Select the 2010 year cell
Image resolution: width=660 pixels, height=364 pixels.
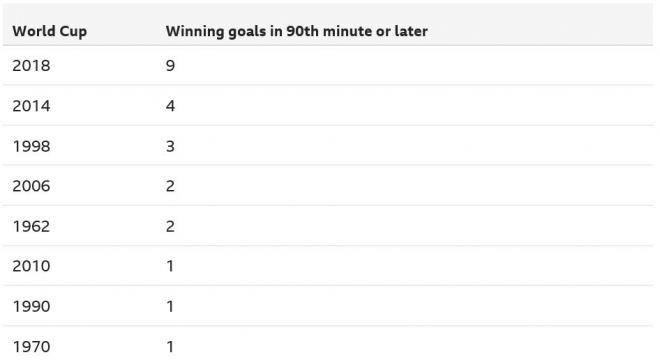[x=32, y=266]
